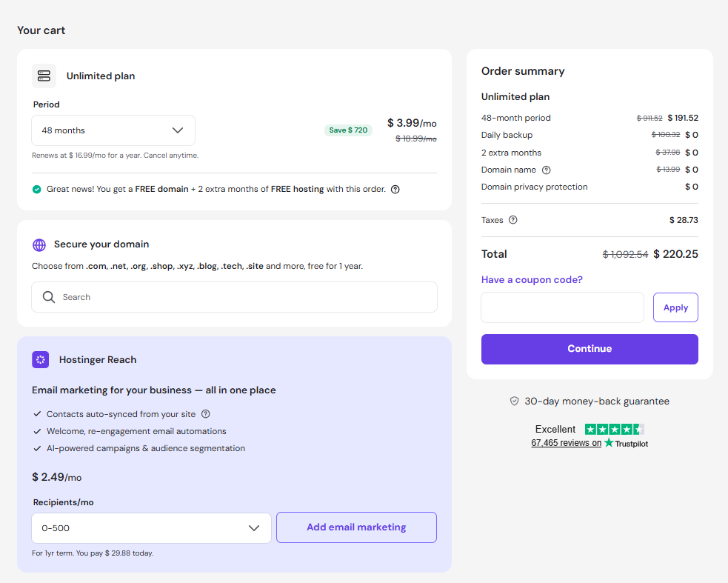Click the 'Daily backup' summary row
Screen dimensions: 728x583
point(590,135)
